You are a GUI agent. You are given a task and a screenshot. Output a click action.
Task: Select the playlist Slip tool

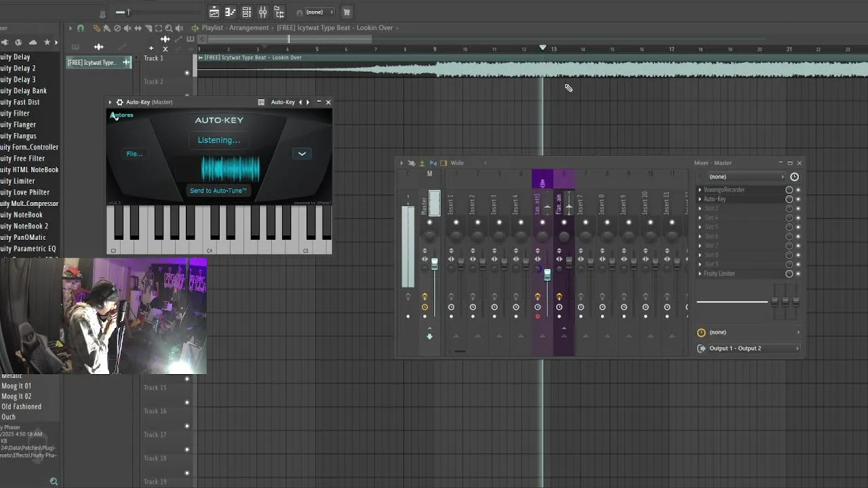click(x=138, y=28)
